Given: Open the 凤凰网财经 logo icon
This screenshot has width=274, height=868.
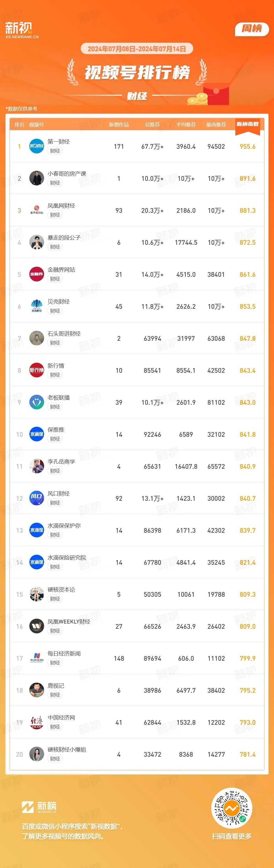Looking at the screenshot, I should [37, 210].
